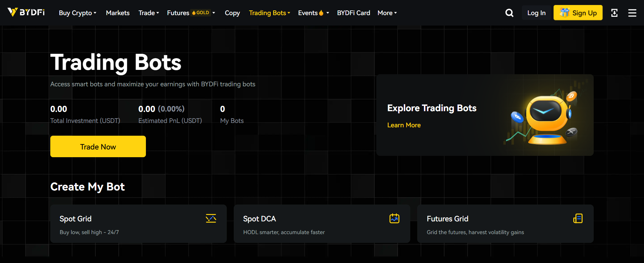The image size is (644, 263).
Task: Open the Copy trading page
Action: point(232,13)
